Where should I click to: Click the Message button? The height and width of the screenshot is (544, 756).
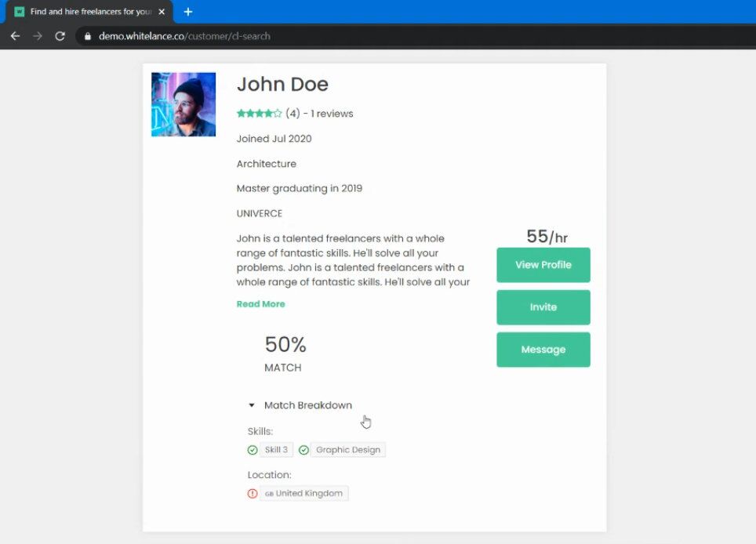click(x=543, y=350)
